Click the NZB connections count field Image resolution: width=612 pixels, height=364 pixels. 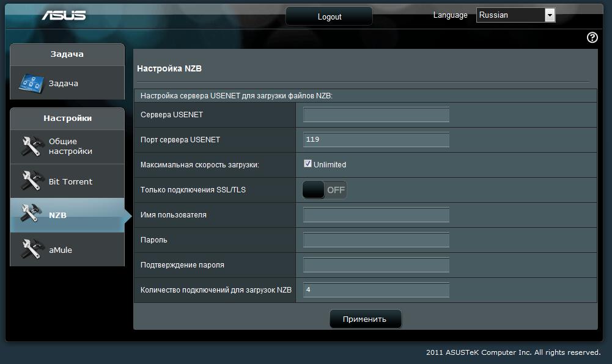[x=376, y=289]
